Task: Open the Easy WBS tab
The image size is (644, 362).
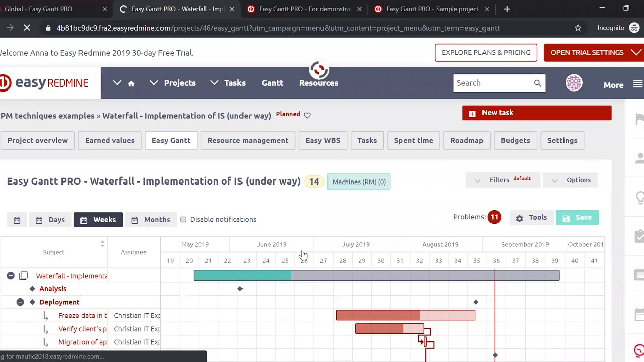Action: (323, 141)
